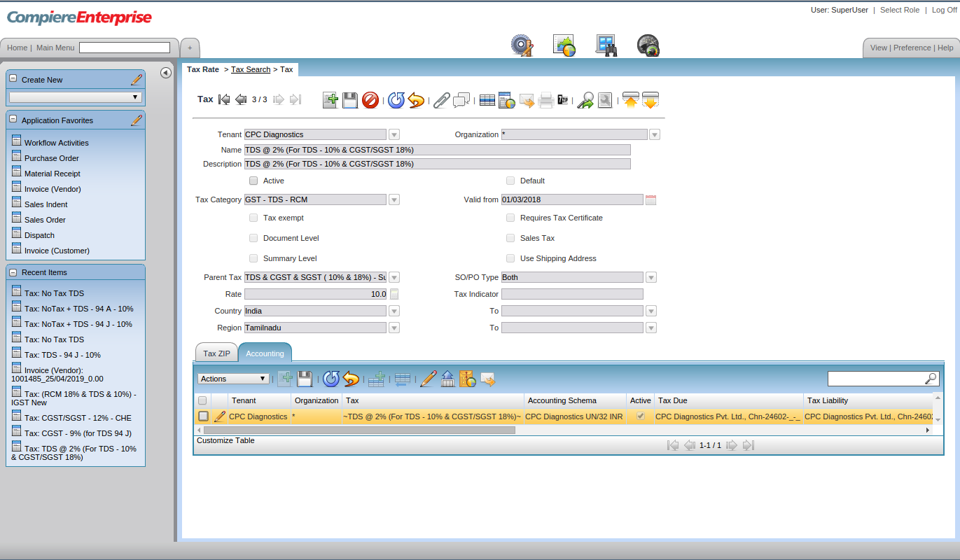Click Customize Table below the grid
960x560 pixels.
(x=225, y=440)
